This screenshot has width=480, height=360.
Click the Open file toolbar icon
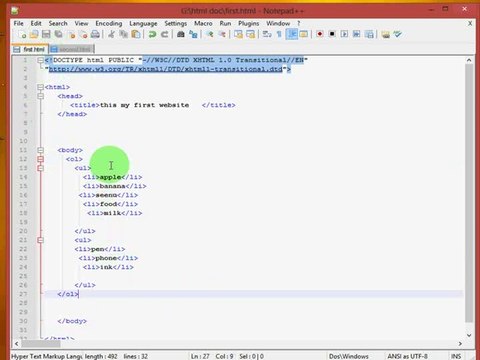tap(34, 34)
